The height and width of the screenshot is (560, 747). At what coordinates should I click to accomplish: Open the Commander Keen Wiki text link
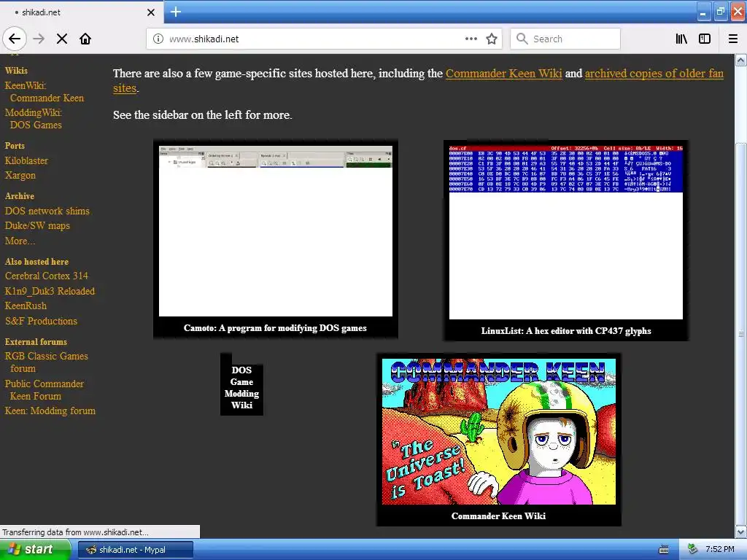coord(503,74)
